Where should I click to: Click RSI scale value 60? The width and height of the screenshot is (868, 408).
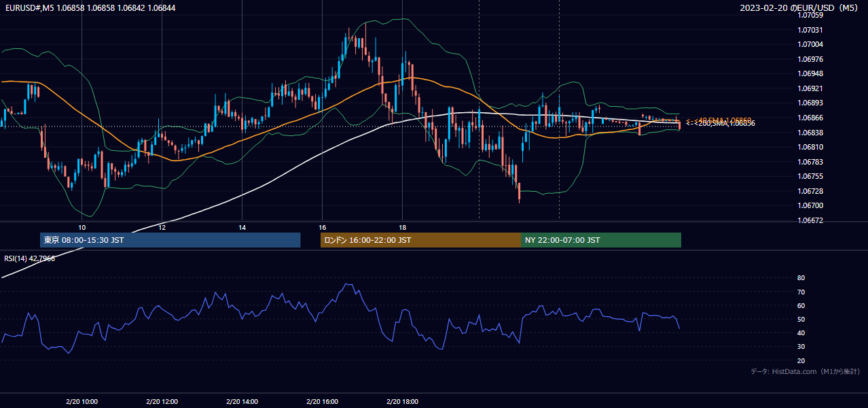click(x=801, y=305)
